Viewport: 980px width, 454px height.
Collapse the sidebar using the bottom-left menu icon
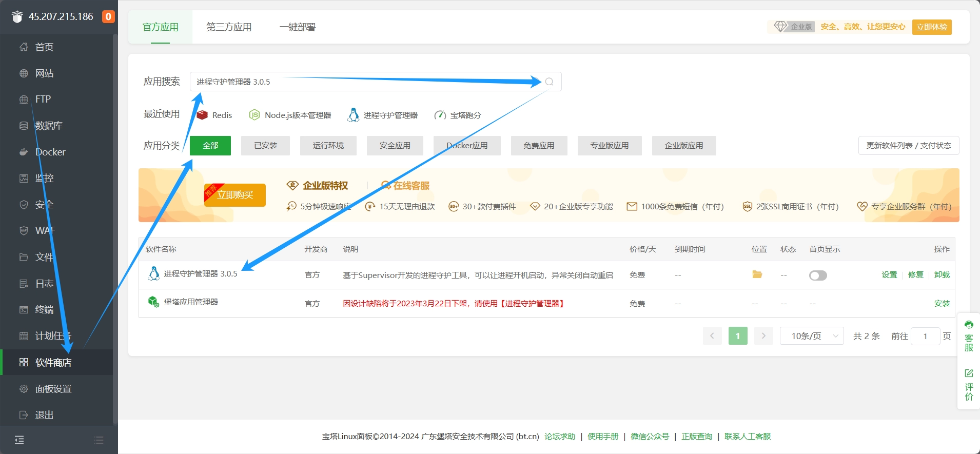tap(19, 440)
